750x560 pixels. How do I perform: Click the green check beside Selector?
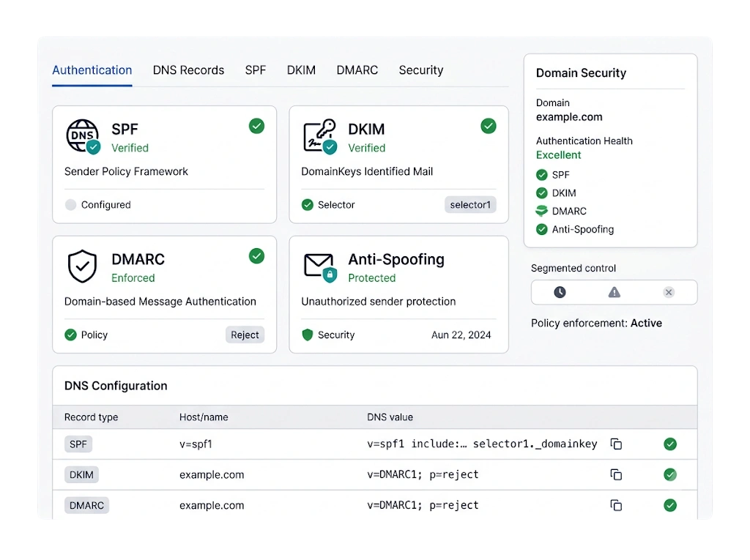pos(307,205)
